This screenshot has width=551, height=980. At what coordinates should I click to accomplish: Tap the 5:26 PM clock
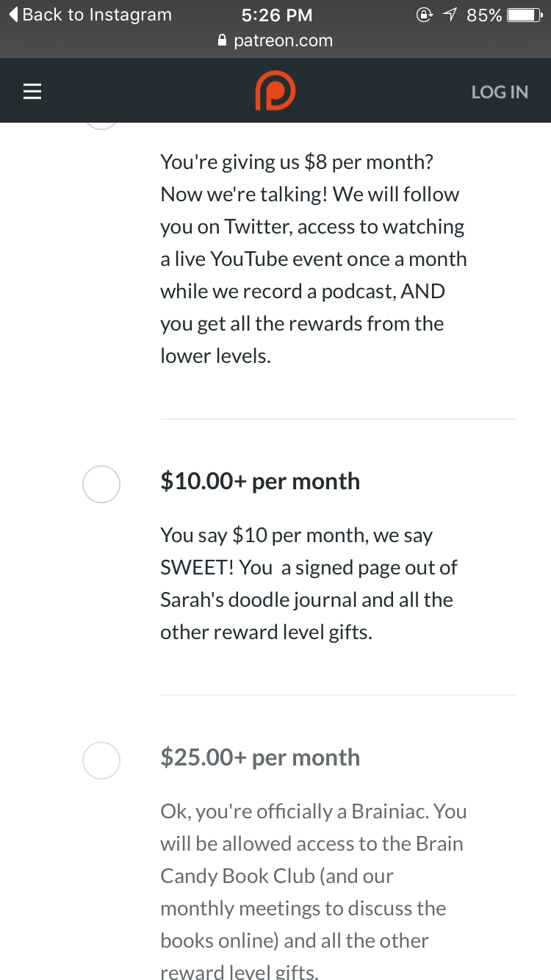(x=277, y=15)
